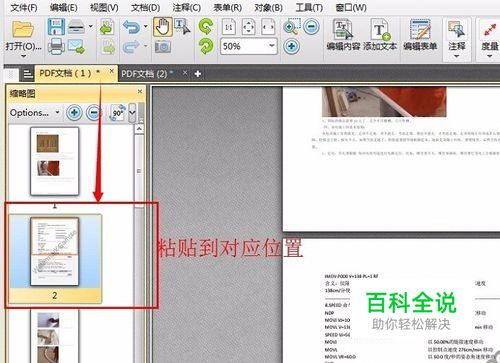Image resolution: width=500 pixels, height=363 pixels.
Task: Click the 添加文本 tool
Action: [x=380, y=35]
